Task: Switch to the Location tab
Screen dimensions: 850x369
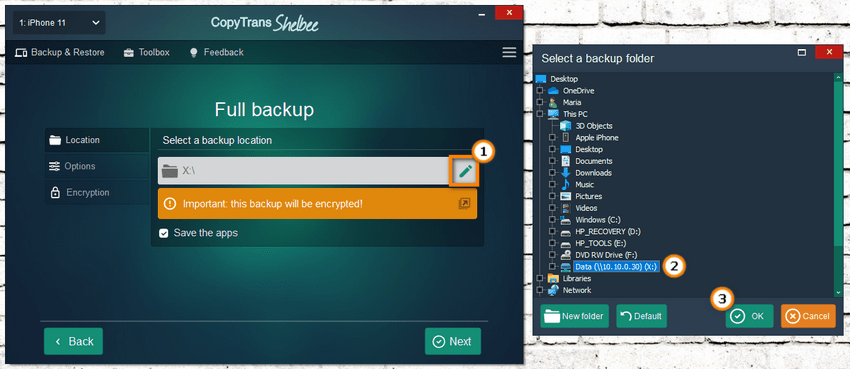Action: pos(97,140)
